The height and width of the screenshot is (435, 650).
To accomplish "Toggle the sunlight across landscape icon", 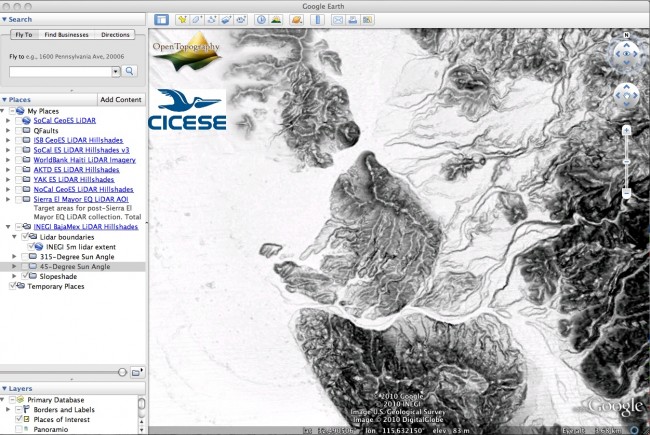I will click(275, 19).
